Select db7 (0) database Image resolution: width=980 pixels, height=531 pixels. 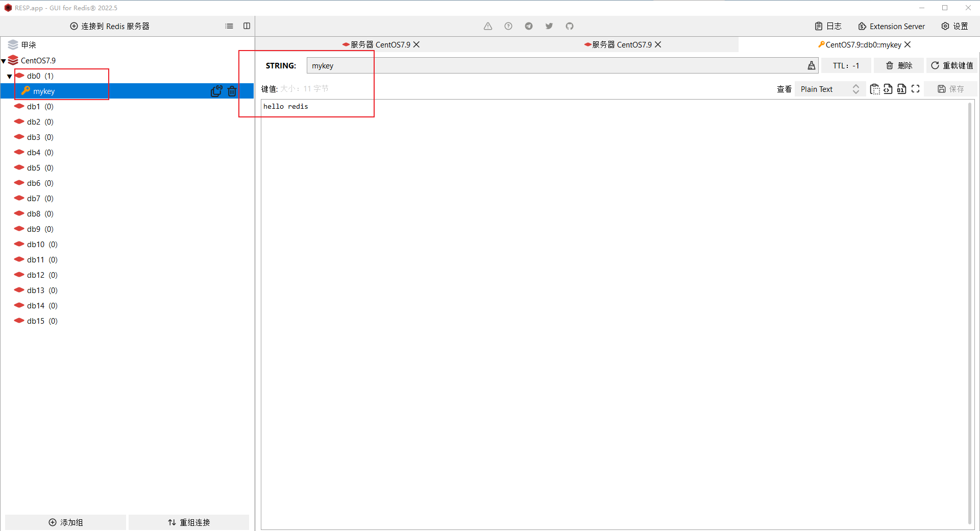click(x=40, y=198)
